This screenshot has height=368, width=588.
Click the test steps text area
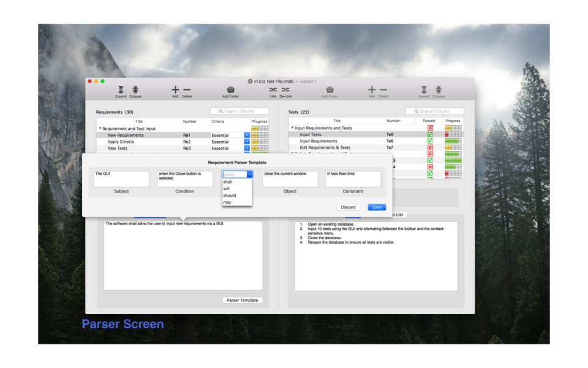click(376, 256)
